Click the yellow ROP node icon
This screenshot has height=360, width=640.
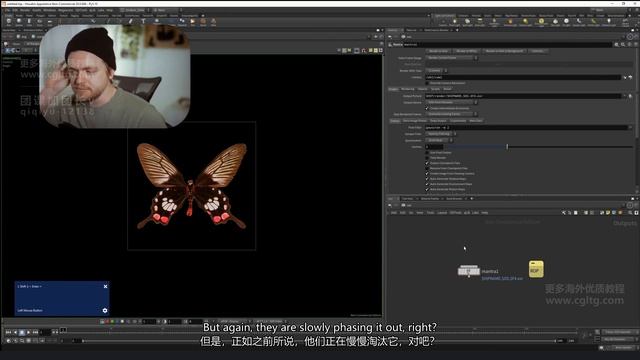(536, 269)
